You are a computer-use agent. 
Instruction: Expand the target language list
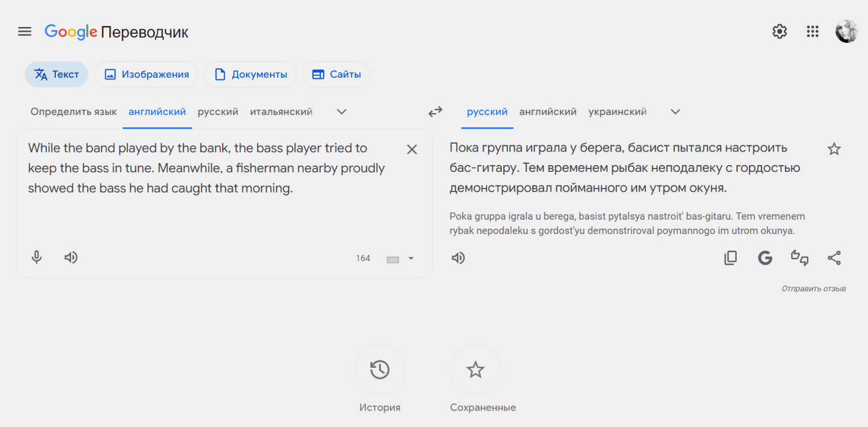(675, 112)
